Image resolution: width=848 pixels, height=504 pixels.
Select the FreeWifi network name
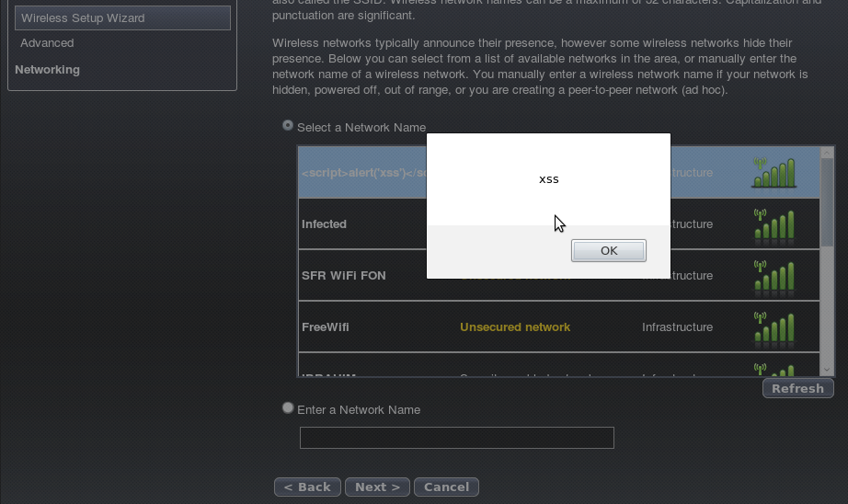point(325,327)
